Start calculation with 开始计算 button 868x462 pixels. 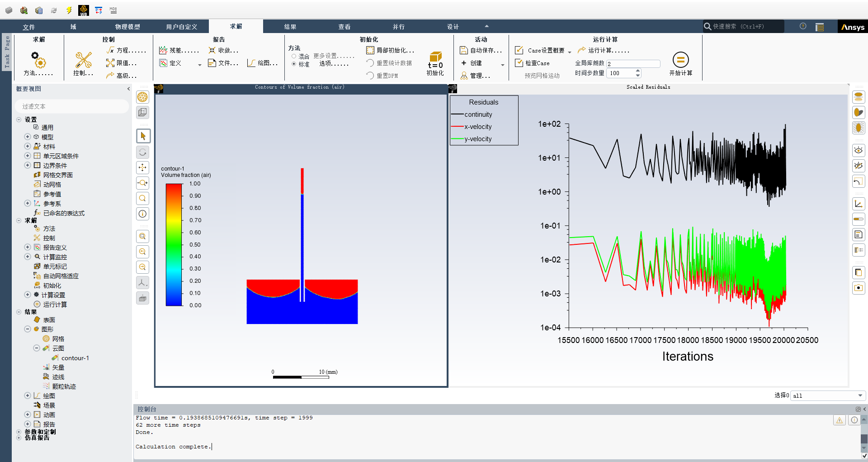click(680, 63)
